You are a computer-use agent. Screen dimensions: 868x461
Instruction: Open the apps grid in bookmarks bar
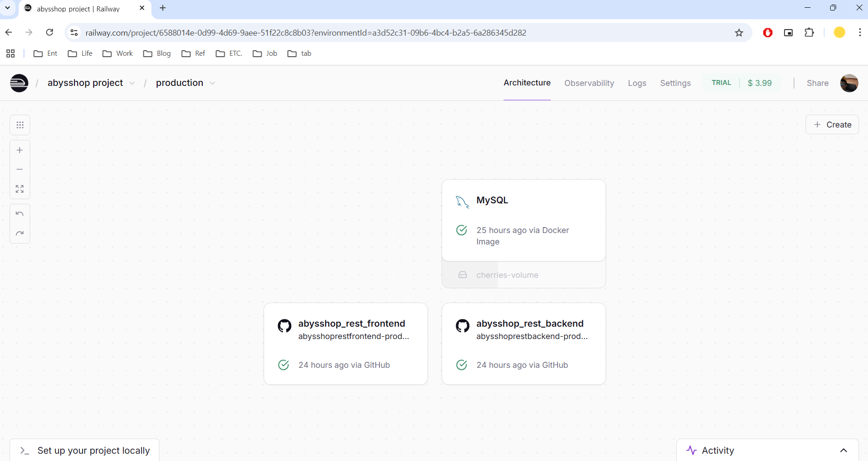pos(11,53)
